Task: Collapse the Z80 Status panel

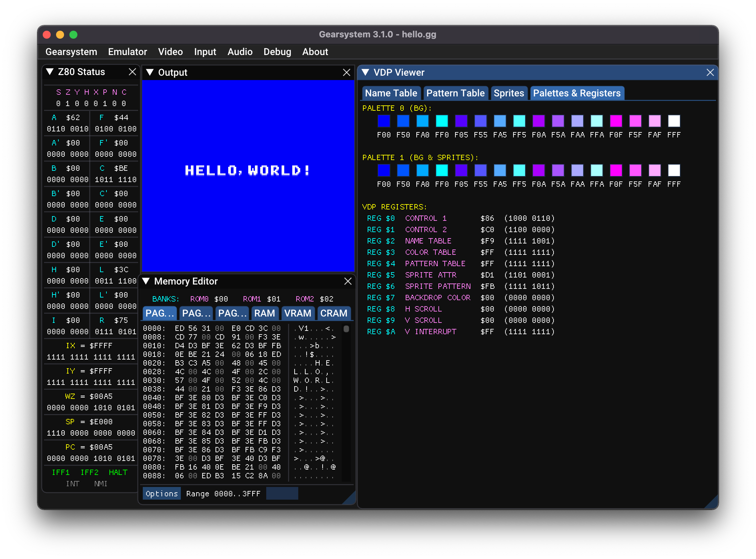Action: 50,72
